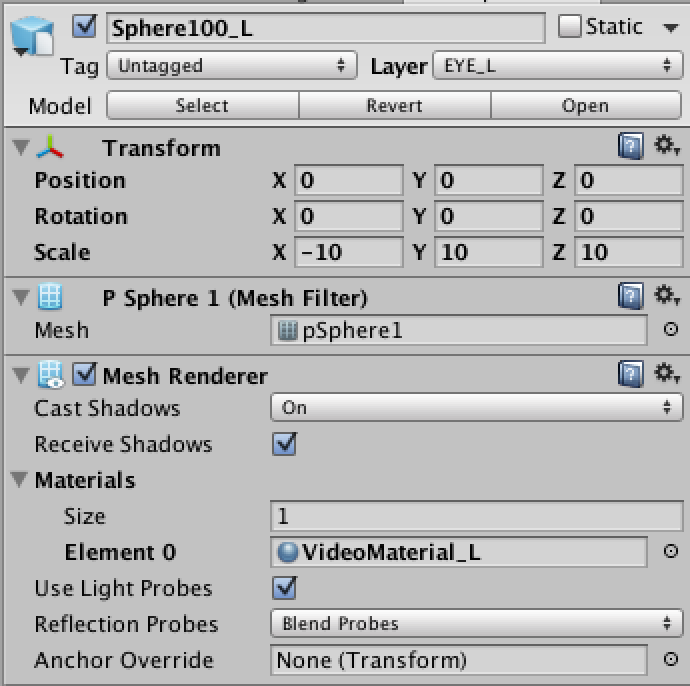This screenshot has height=686, width=690.
Task: Collapse the Materials list
Action: click(19, 480)
